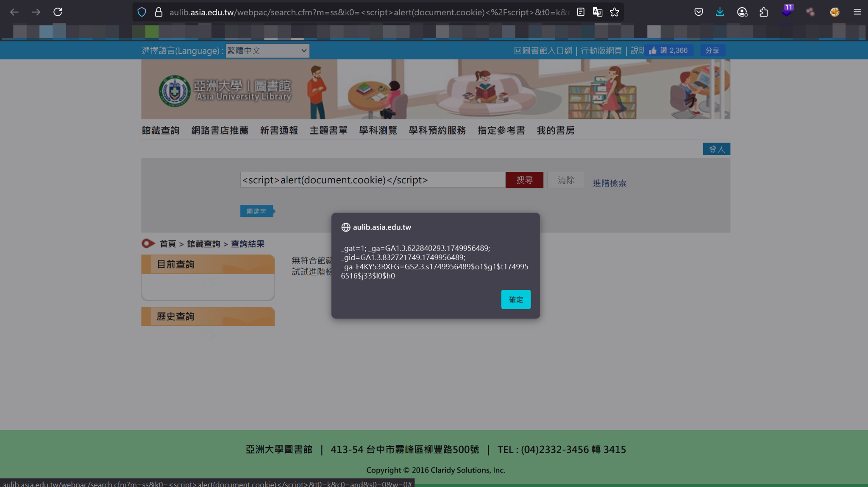This screenshot has height=487, width=868.
Task: Click the 首頁 breadcrumb link
Action: (168, 244)
